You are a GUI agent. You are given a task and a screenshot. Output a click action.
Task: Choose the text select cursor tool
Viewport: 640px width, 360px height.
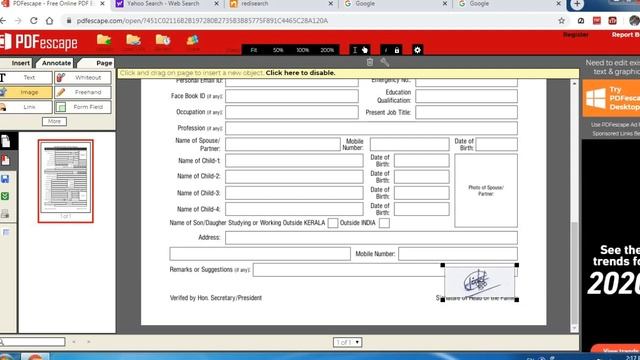[x=355, y=50]
